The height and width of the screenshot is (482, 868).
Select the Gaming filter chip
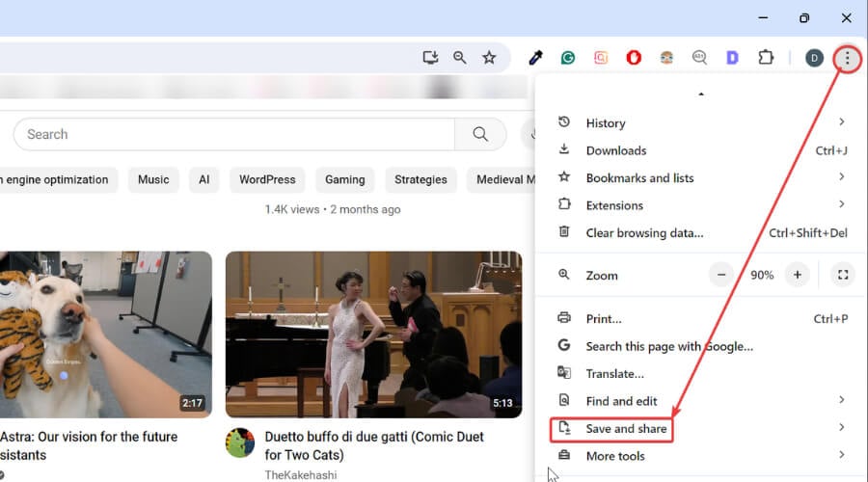345,180
